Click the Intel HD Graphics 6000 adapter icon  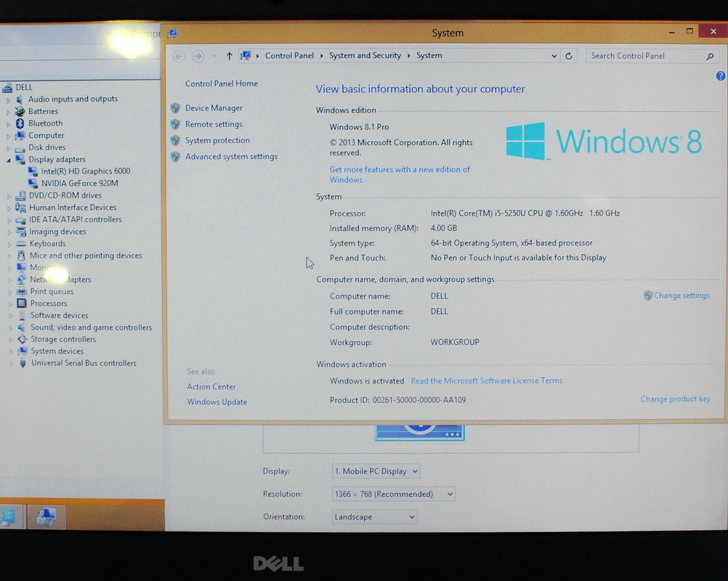(33, 171)
